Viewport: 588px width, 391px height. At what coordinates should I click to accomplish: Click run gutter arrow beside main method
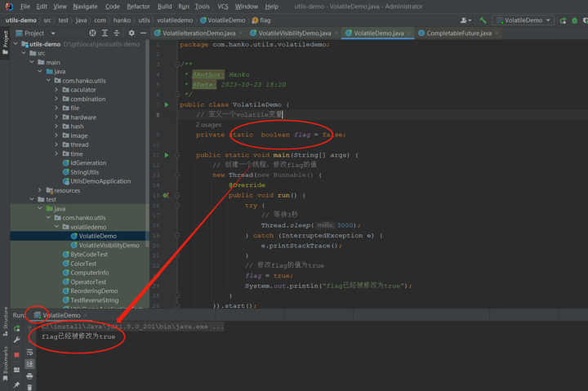point(167,154)
